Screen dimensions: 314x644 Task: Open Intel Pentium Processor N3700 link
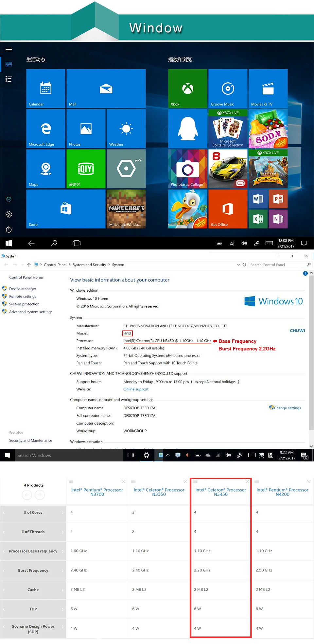tap(97, 492)
